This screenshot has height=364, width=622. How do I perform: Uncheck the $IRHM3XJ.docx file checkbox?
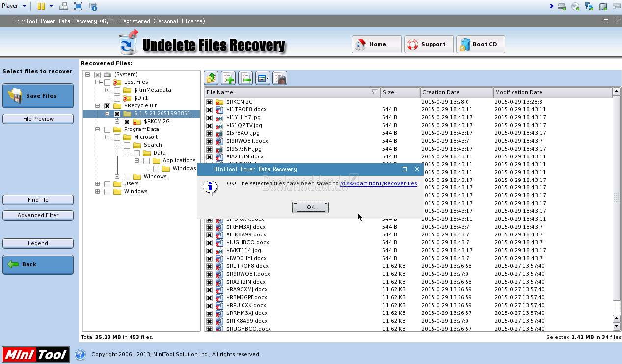point(209,227)
